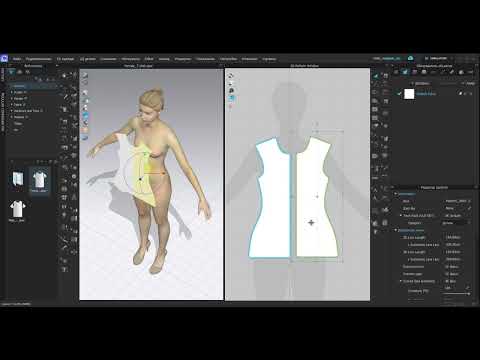The width and height of the screenshot is (480, 360).
Task: Select the black-background T-shirt thumbnail in the second row
Action: click(17, 209)
